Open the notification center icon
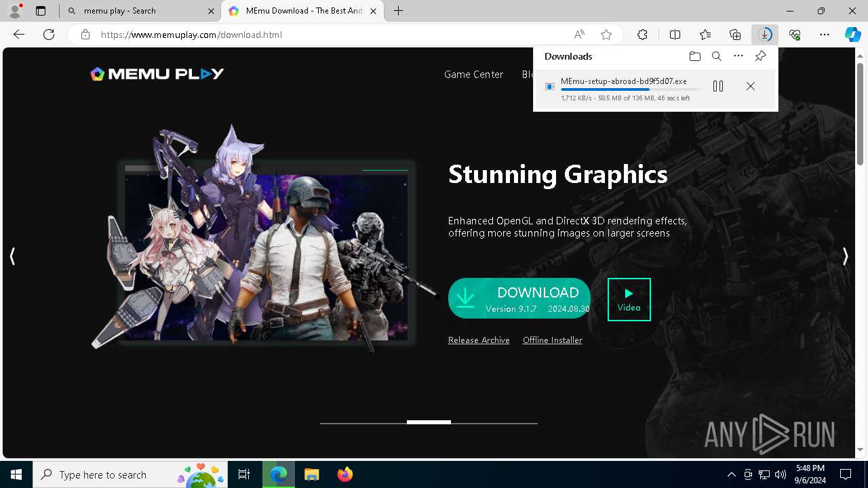The width and height of the screenshot is (868, 488). point(846,474)
